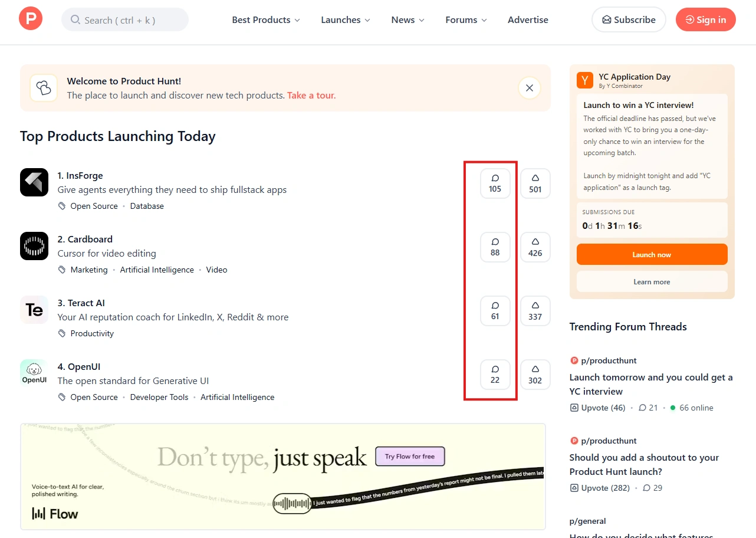Click the Product Hunt logo icon

pyautogui.click(x=29, y=18)
